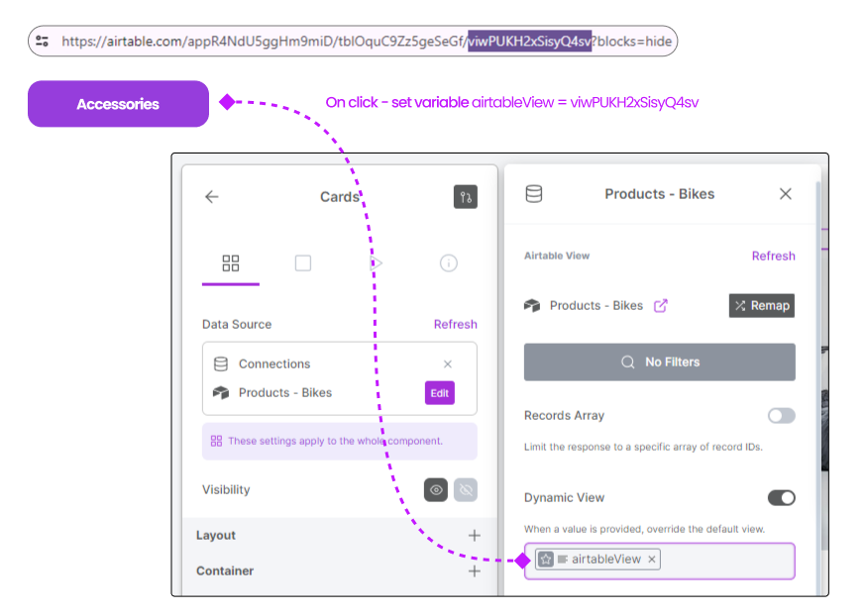Open the info circle tab
Screen dimensions: 867x616
coord(449,263)
